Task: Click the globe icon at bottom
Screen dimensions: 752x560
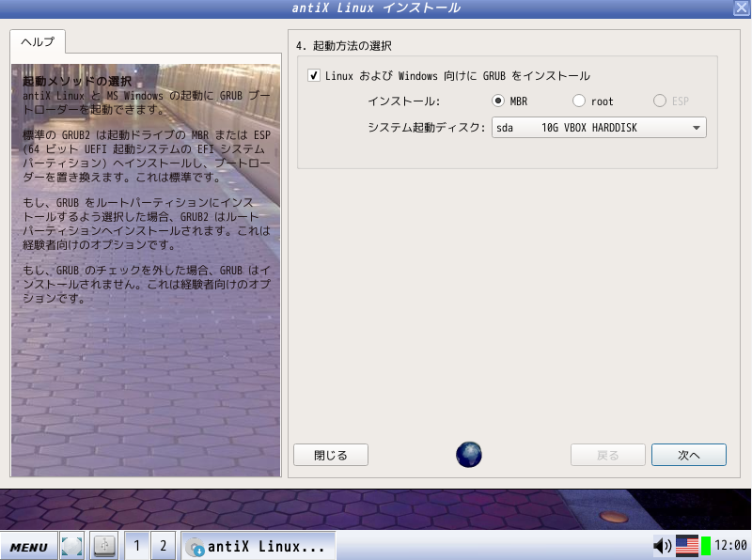Action: 468,455
